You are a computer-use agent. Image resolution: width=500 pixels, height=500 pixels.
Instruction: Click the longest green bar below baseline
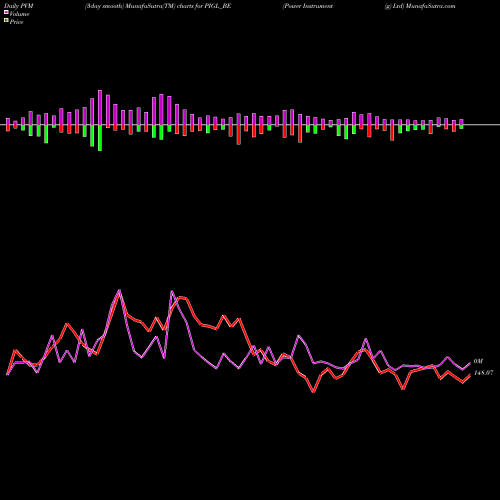coord(100,138)
